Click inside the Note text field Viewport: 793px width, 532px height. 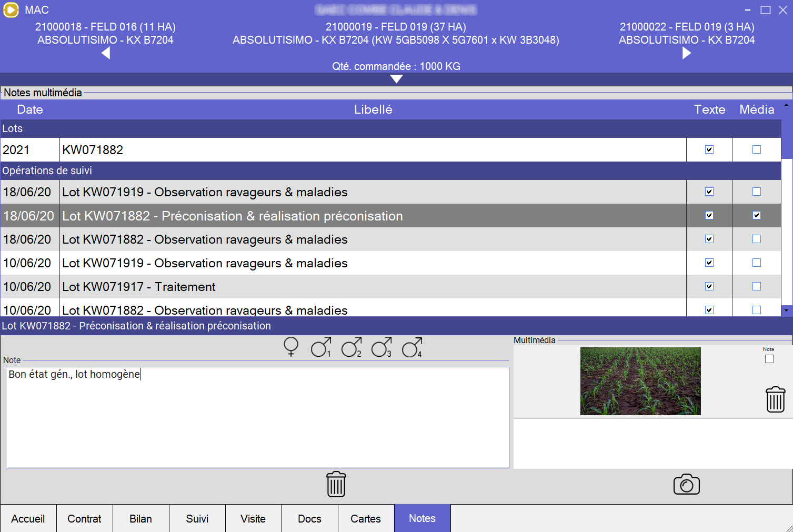pyautogui.click(x=257, y=417)
